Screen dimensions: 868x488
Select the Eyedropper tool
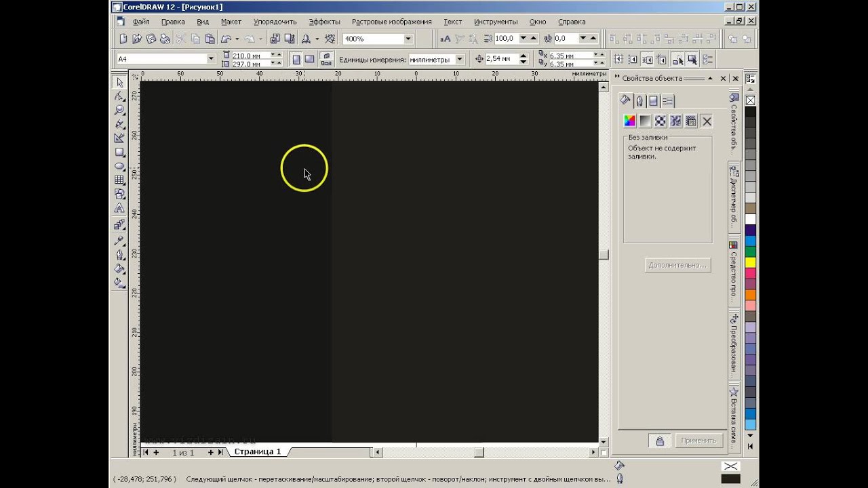pyautogui.click(x=119, y=241)
